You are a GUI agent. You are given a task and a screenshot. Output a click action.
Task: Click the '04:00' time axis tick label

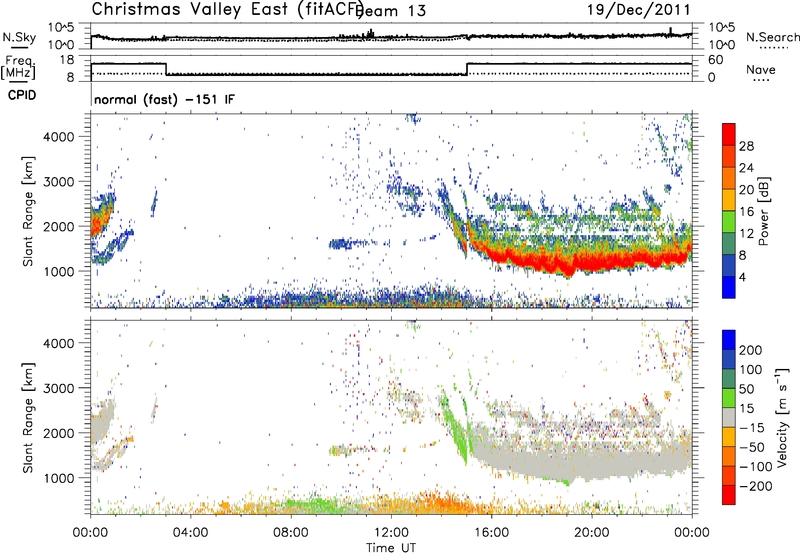point(191,533)
